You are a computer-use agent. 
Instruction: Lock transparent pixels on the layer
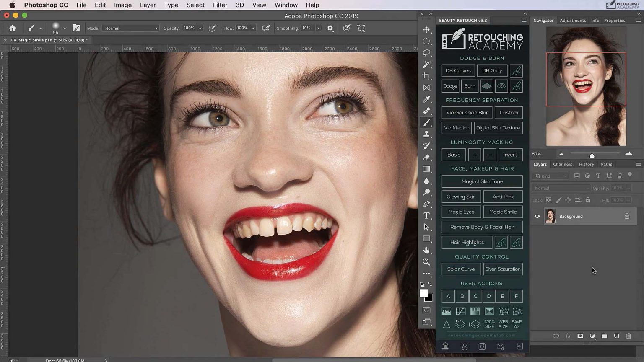548,200
